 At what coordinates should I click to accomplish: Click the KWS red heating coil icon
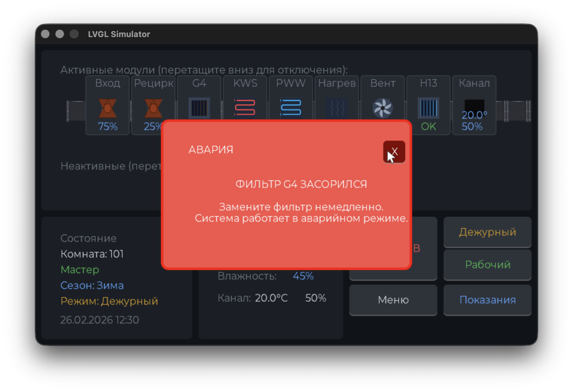245,107
